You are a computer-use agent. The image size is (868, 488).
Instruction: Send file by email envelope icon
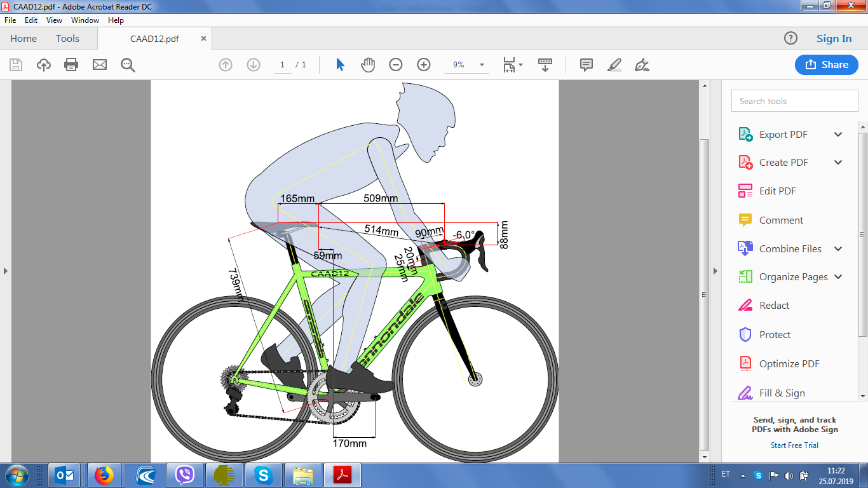click(100, 65)
